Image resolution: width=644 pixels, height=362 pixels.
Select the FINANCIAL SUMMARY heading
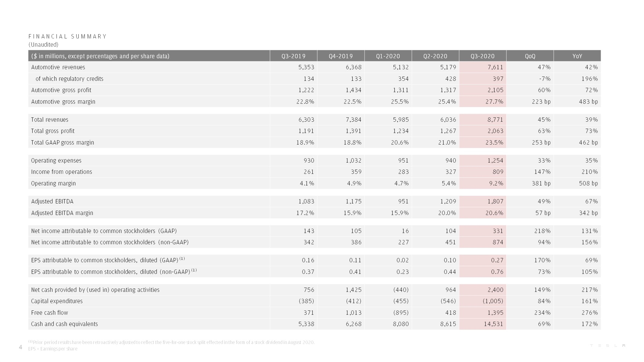[67, 37]
